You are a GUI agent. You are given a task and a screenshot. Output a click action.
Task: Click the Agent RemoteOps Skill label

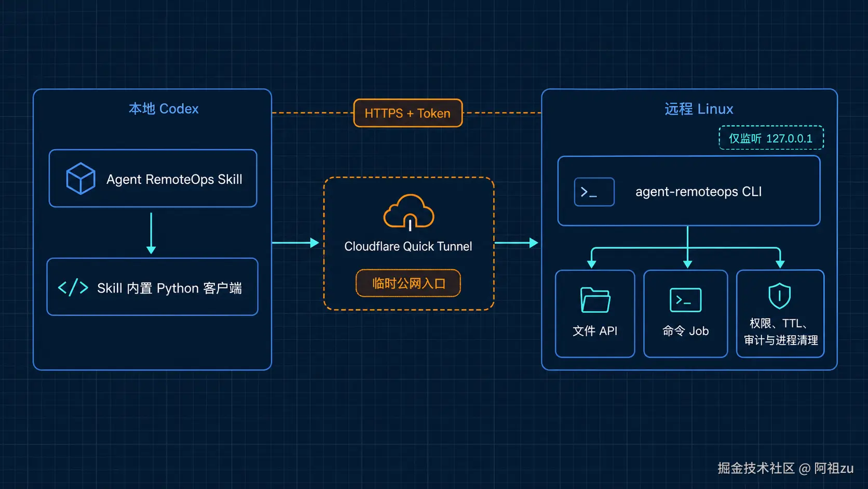pyautogui.click(x=174, y=179)
